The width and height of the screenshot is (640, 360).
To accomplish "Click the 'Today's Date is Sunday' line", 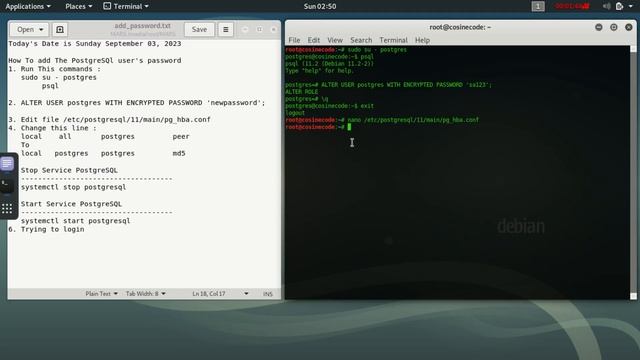I will tap(95, 44).
